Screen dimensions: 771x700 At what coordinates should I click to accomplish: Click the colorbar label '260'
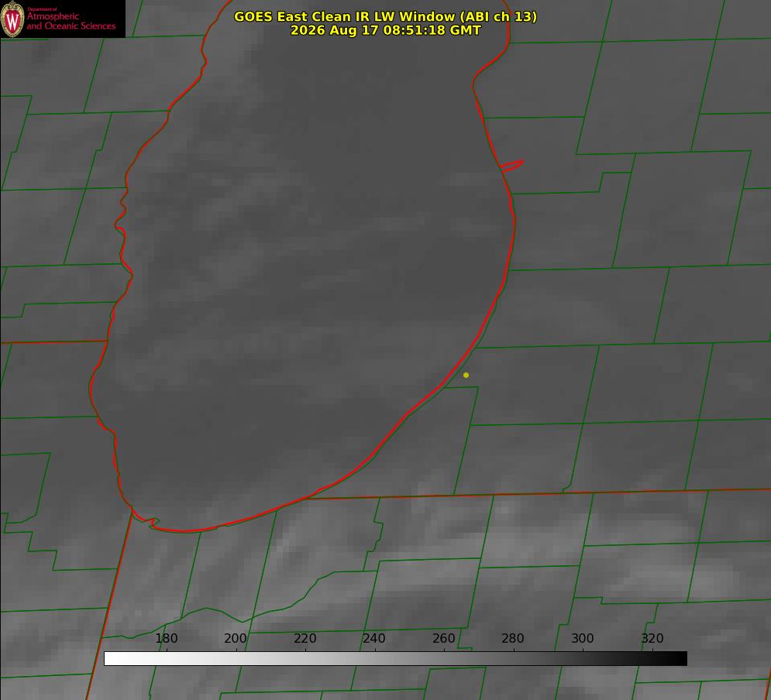pyautogui.click(x=443, y=638)
